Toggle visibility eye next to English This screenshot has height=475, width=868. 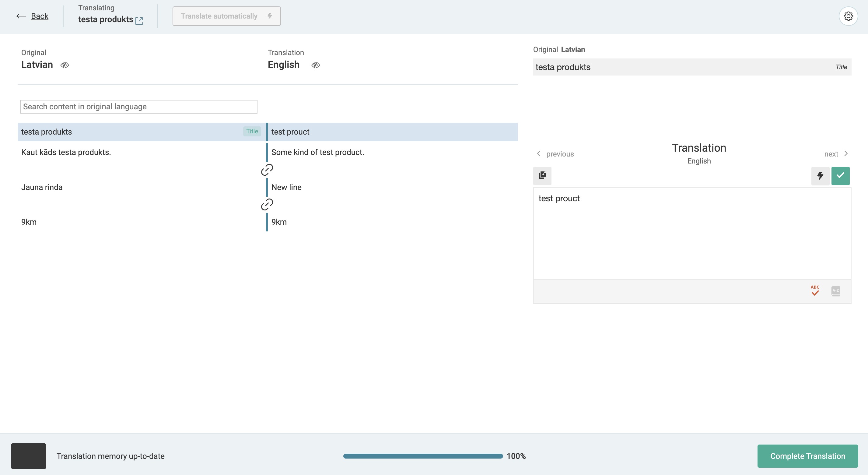pos(315,65)
